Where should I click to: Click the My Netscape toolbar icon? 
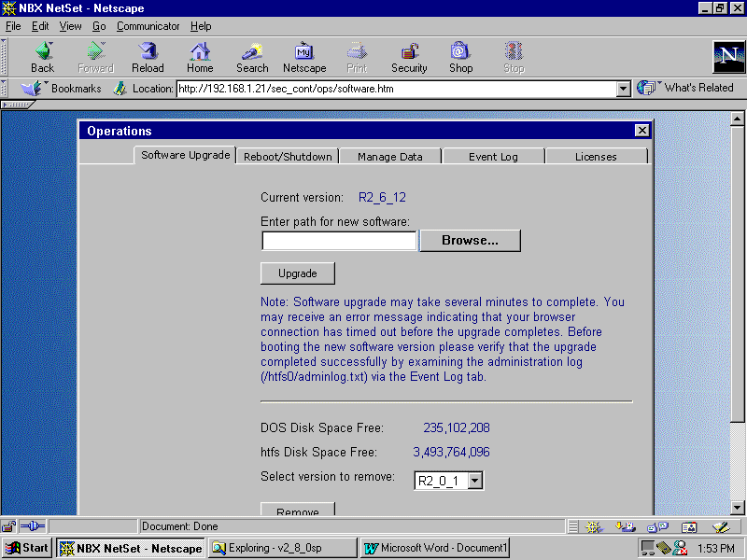pyautogui.click(x=304, y=56)
